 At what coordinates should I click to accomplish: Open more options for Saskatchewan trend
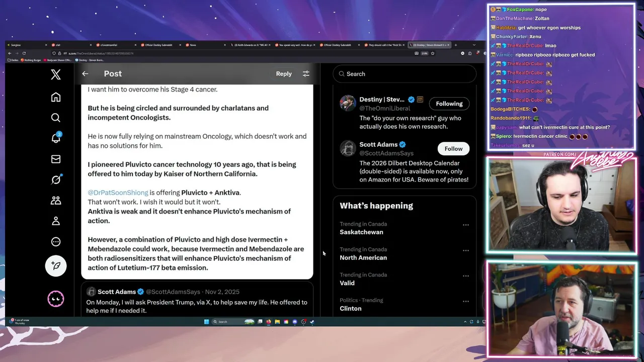point(466,225)
